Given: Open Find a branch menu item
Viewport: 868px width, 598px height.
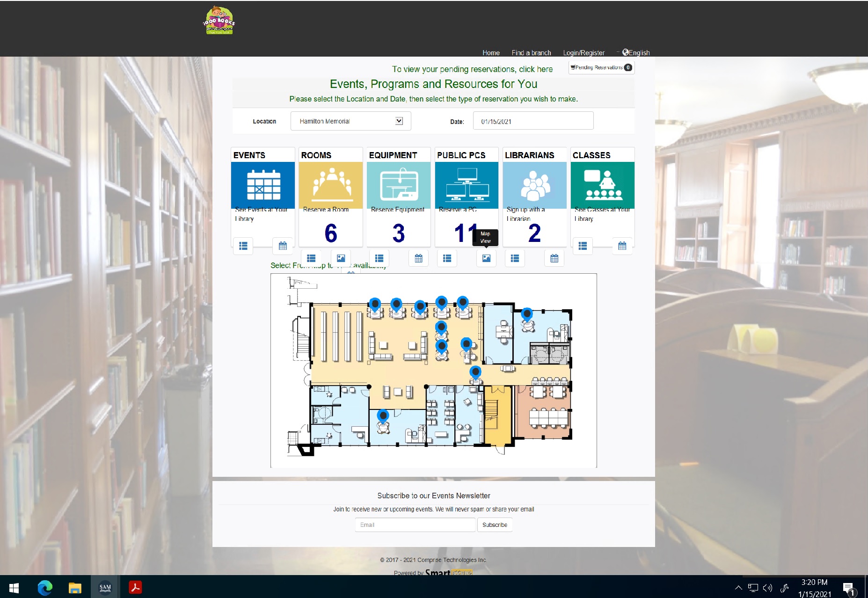Looking at the screenshot, I should pyautogui.click(x=531, y=53).
